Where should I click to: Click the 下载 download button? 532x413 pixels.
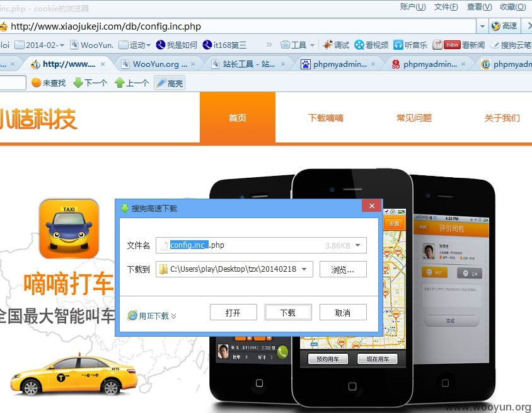click(x=288, y=312)
